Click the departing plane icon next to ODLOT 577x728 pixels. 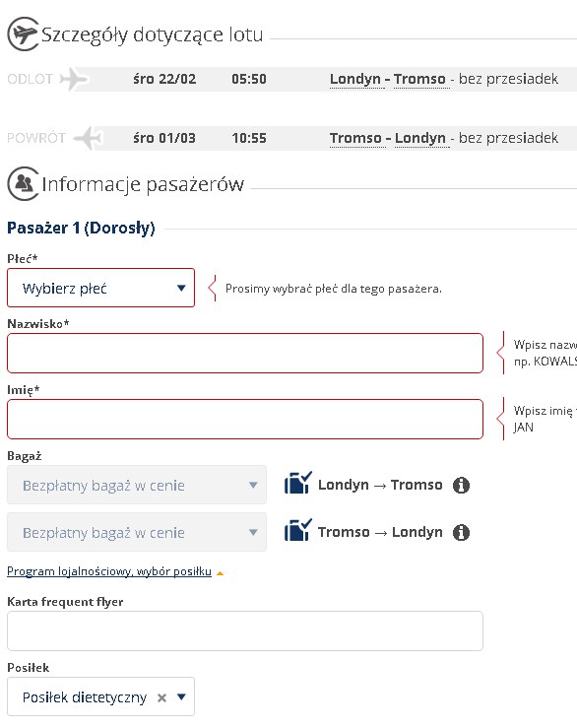[74, 79]
